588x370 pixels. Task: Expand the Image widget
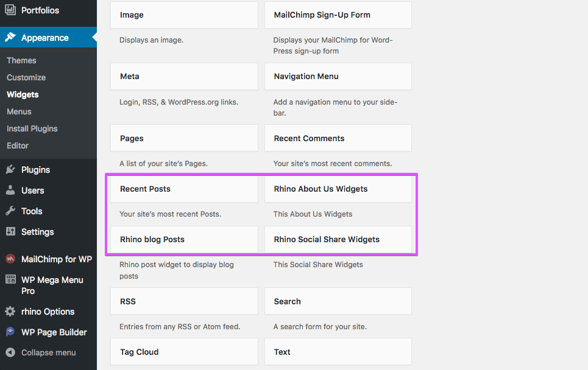tap(184, 15)
